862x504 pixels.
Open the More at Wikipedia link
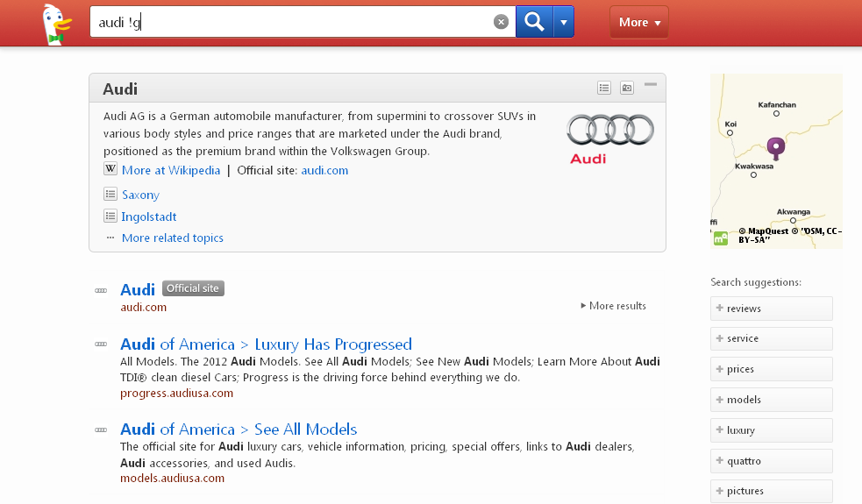click(x=171, y=170)
